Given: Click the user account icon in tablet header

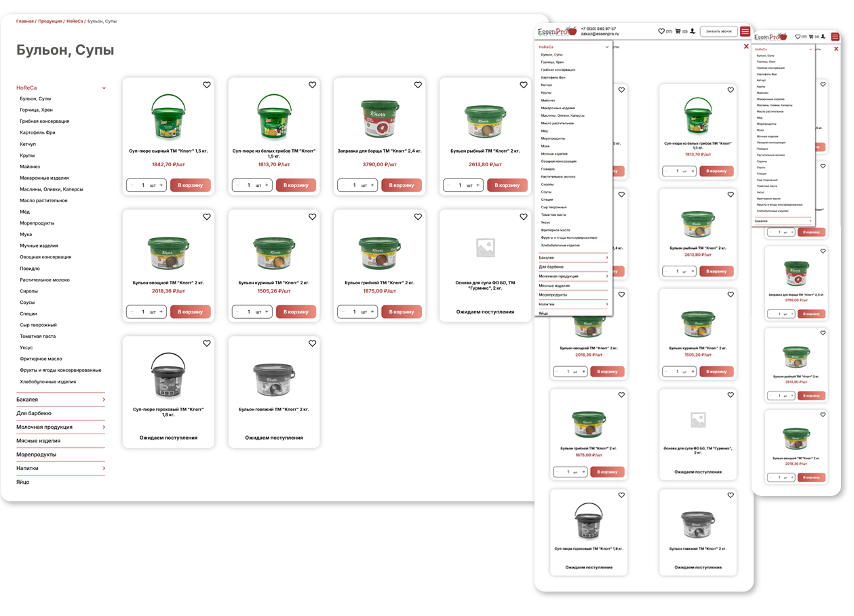Looking at the screenshot, I should (693, 31).
